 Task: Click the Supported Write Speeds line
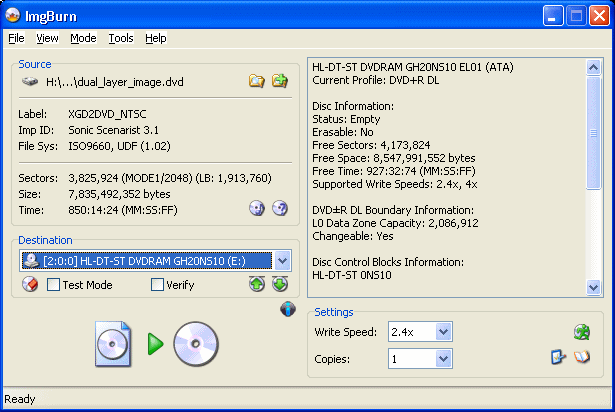[x=395, y=184]
